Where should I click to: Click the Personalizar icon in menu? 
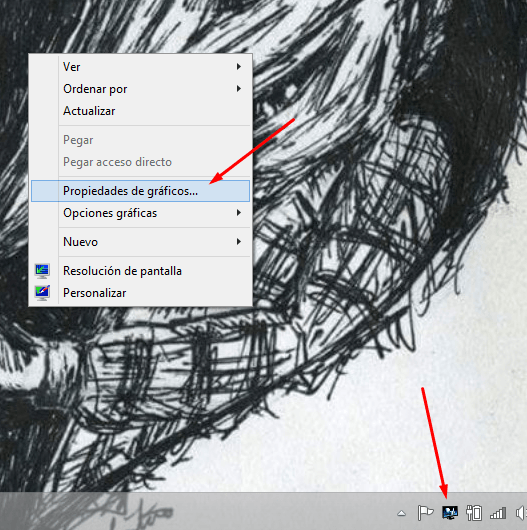click(42, 293)
